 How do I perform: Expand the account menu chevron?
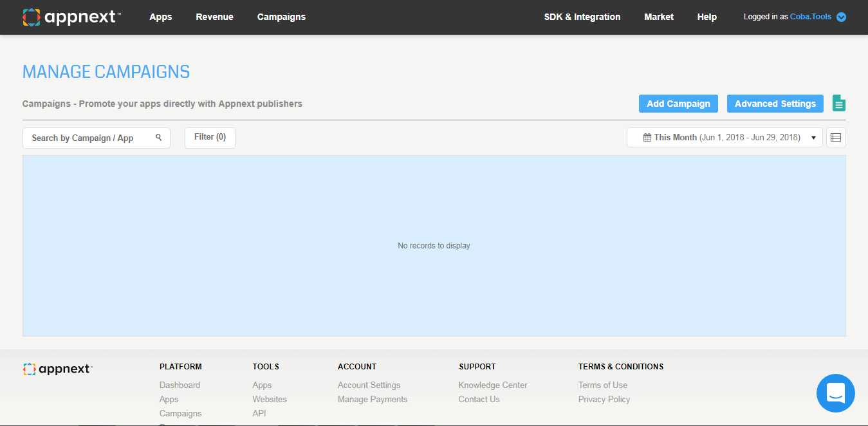click(x=841, y=17)
